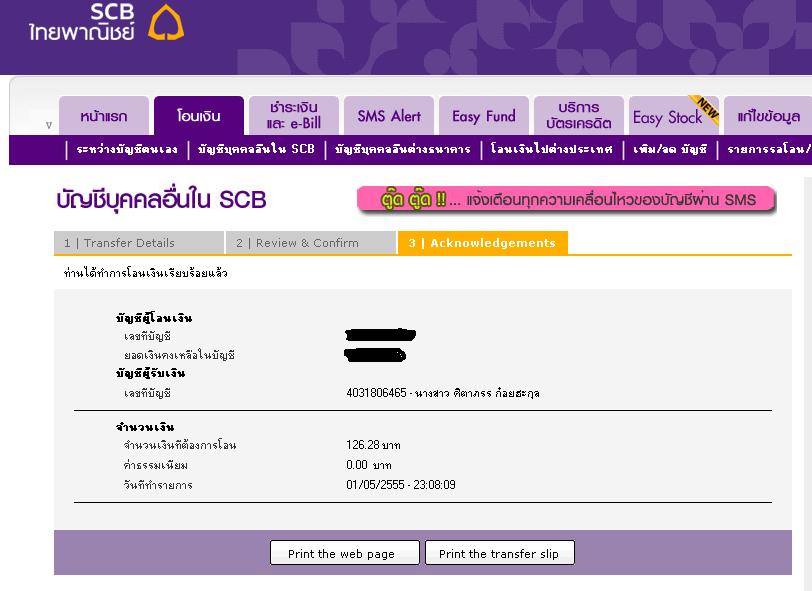812x591 pixels.
Task: Open the Easy Stock tab
Action: coord(674,116)
